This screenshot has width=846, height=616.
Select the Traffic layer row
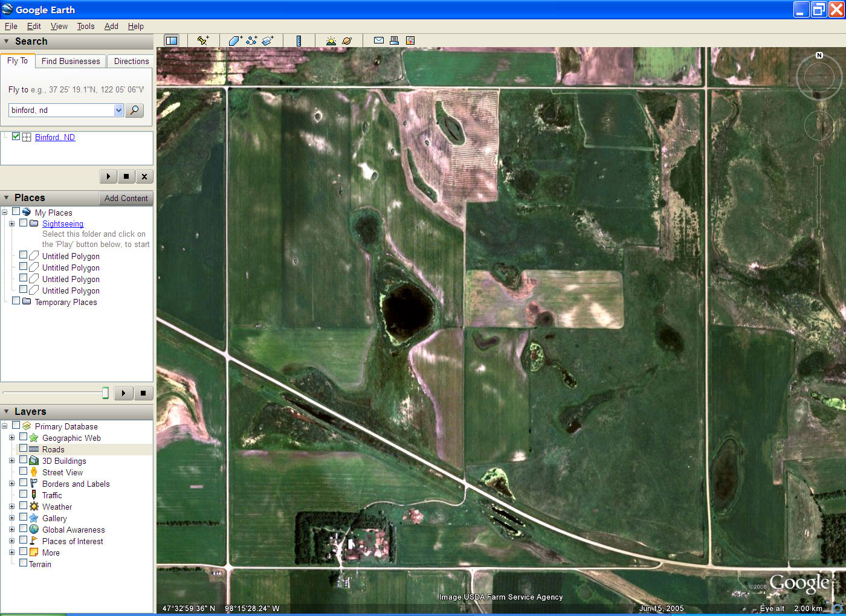[52, 495]
